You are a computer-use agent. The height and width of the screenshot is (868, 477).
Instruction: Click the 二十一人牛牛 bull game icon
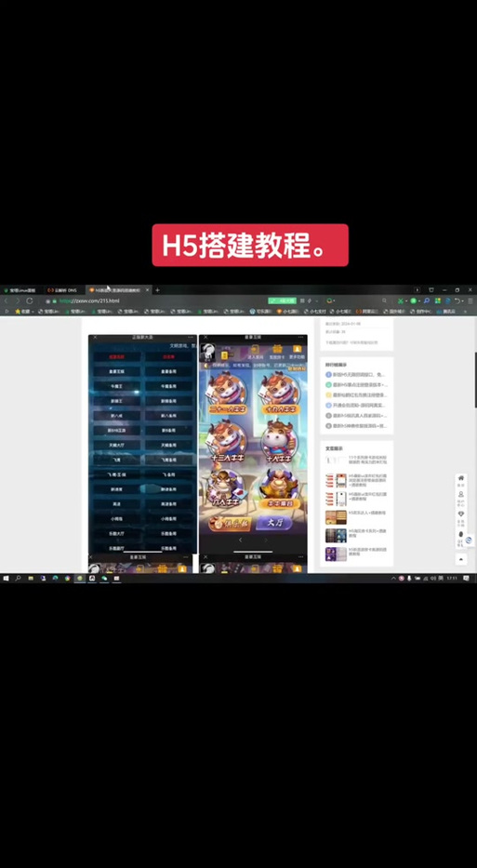[228, 393]
